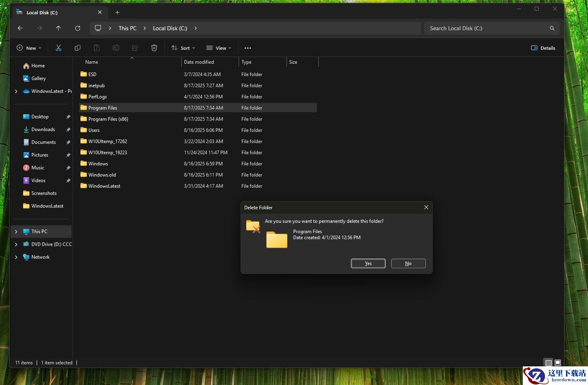Switch to large thumbnails view in status bar
The height and width of the screenshot is (385, 588).
click(558, 363)
